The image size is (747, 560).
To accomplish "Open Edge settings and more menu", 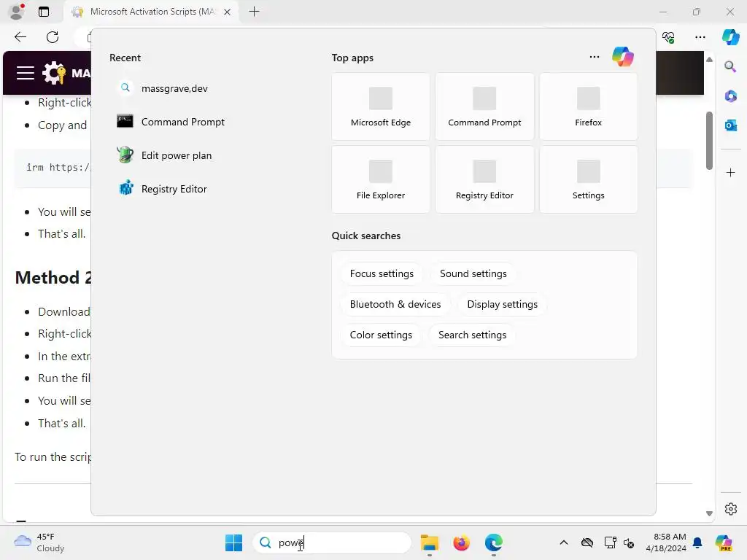I will tap(700, 37).
